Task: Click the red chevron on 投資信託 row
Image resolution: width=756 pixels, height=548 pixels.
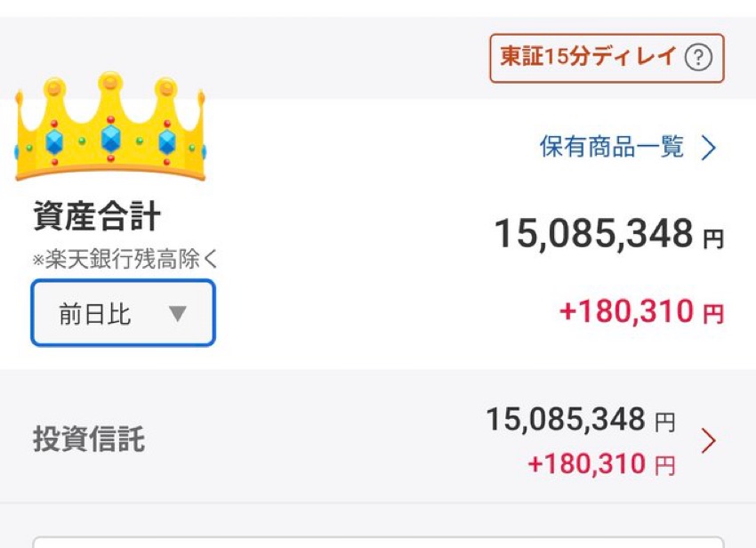Action: 709,441
